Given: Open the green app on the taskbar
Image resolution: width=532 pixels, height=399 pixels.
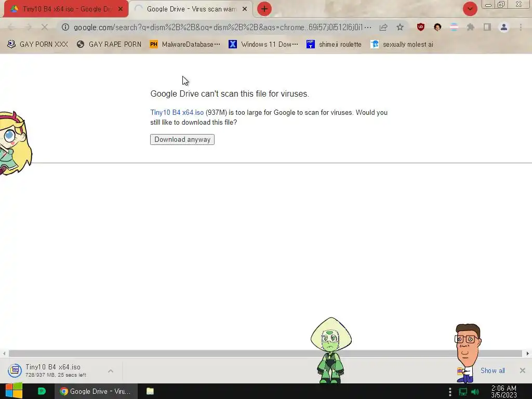Looking at the screenshot, I should pyautogui.click(x=42, y=391).
